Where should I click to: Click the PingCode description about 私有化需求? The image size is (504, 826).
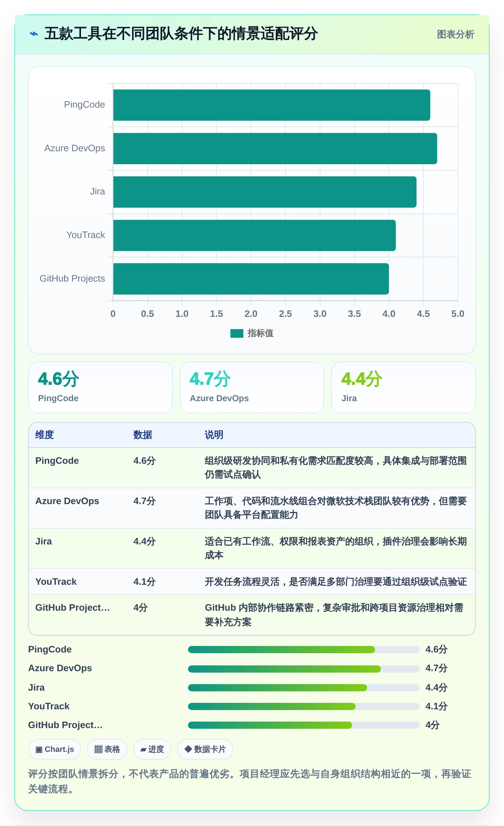pos(336,468)
